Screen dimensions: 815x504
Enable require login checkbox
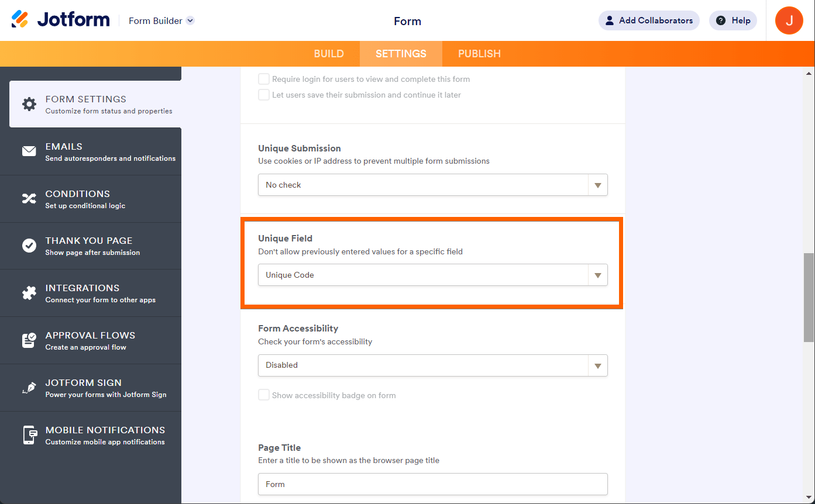tap(264, 79)
